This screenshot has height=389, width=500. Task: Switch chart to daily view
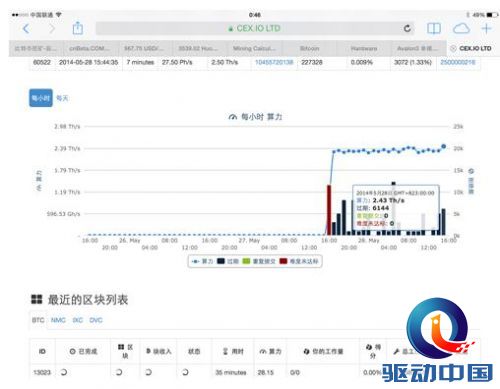click(x=62, y=98)
